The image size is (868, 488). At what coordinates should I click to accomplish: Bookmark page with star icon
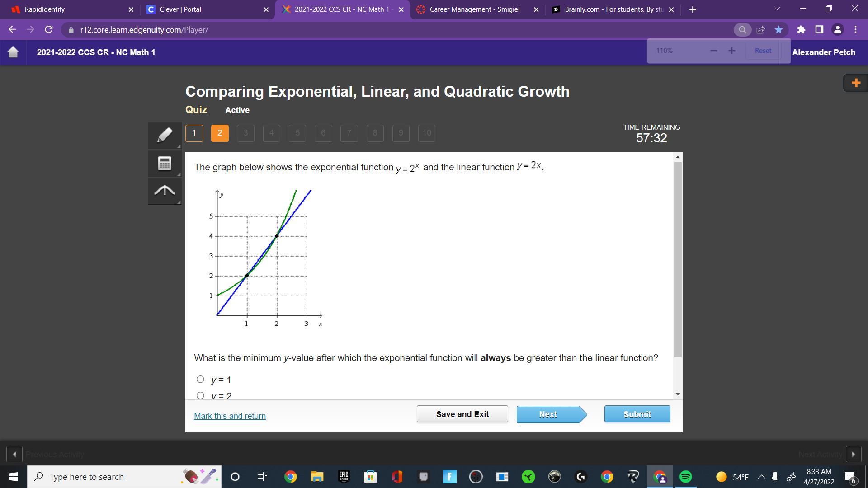point(778,30)
